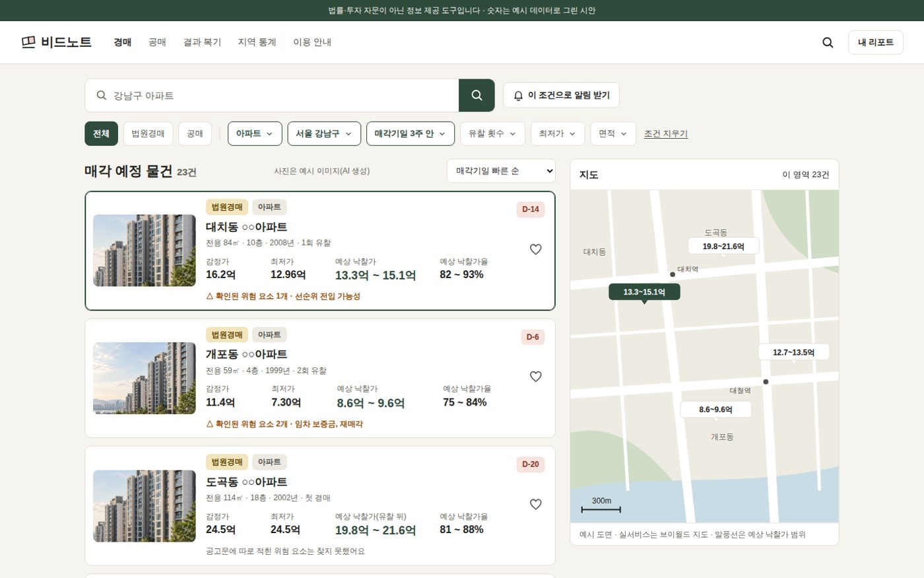Favorite the 대치동 ○○아파트 listing heart
Viewport: 924px width, 578px height.
536,249
